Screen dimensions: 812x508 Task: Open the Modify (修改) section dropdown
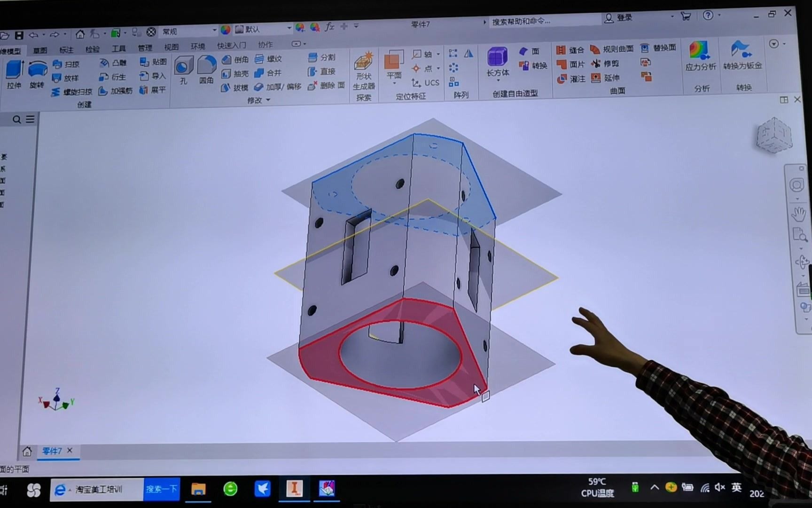(267, 100)
